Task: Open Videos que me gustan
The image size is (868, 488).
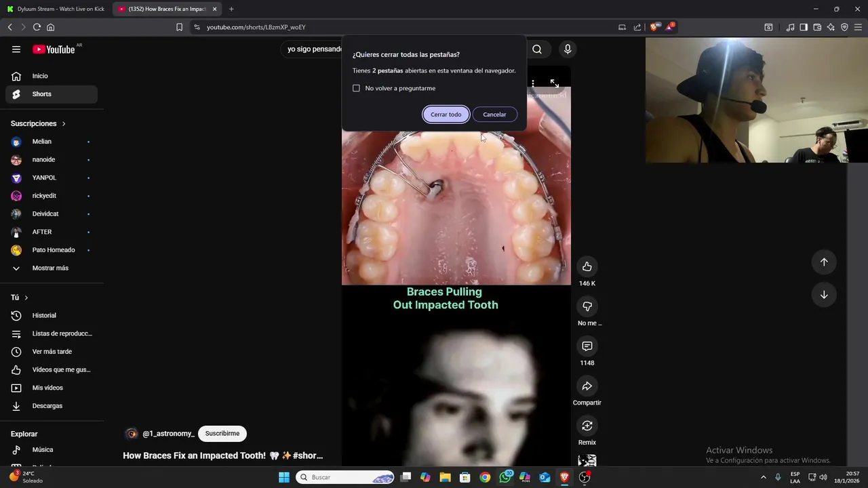Action: coord(52,369)
